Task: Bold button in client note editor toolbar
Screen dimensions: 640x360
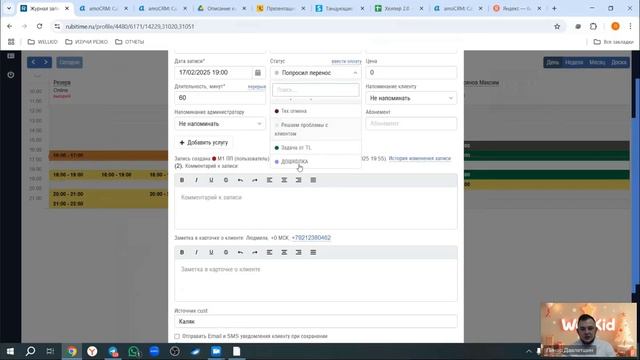Action: [x=182, y=252]
